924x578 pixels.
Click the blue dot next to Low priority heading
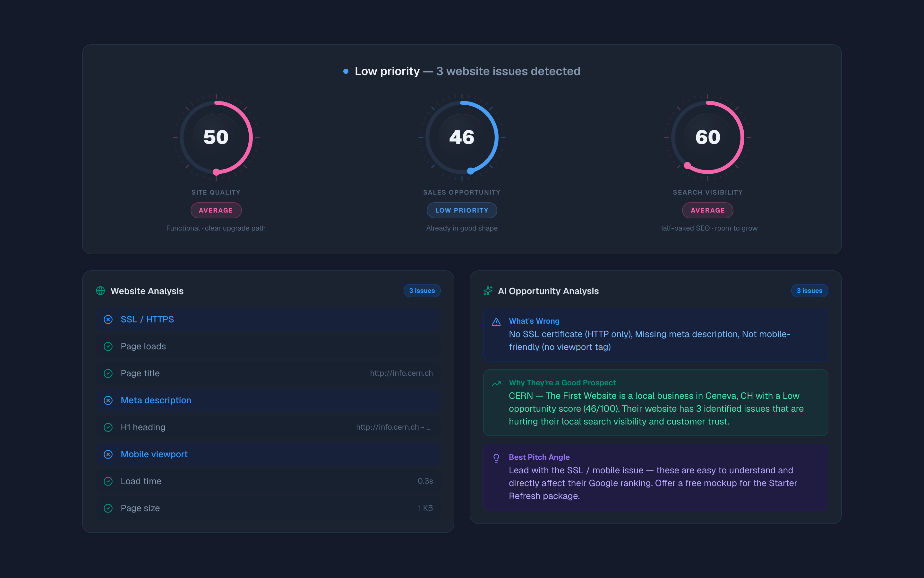(346, 71)
